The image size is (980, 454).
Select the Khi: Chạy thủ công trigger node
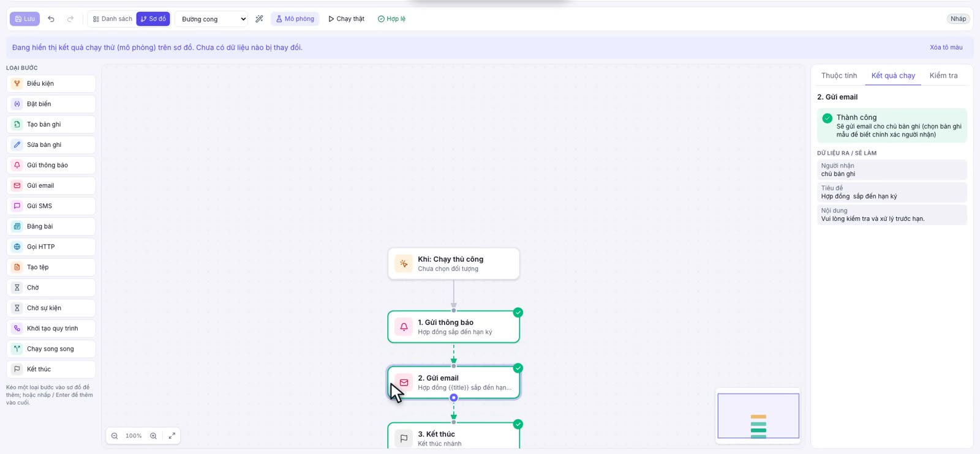point(454,264)
